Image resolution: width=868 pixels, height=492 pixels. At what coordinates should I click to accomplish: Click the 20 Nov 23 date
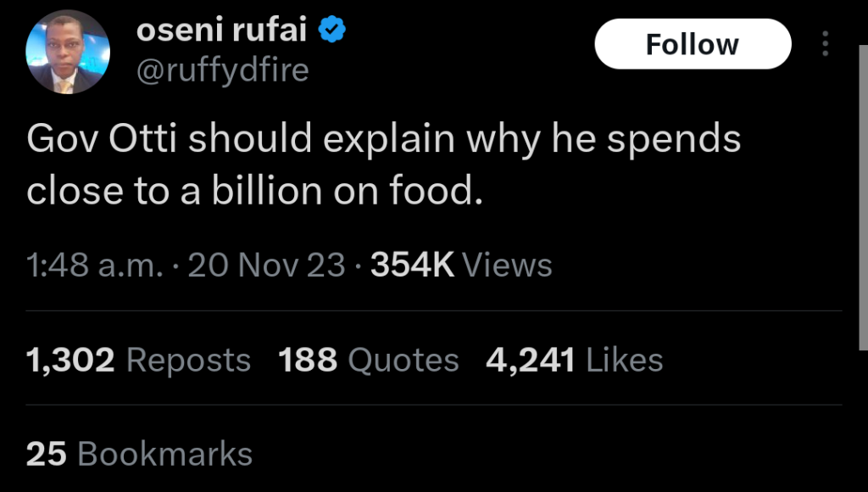click(266, 266)
